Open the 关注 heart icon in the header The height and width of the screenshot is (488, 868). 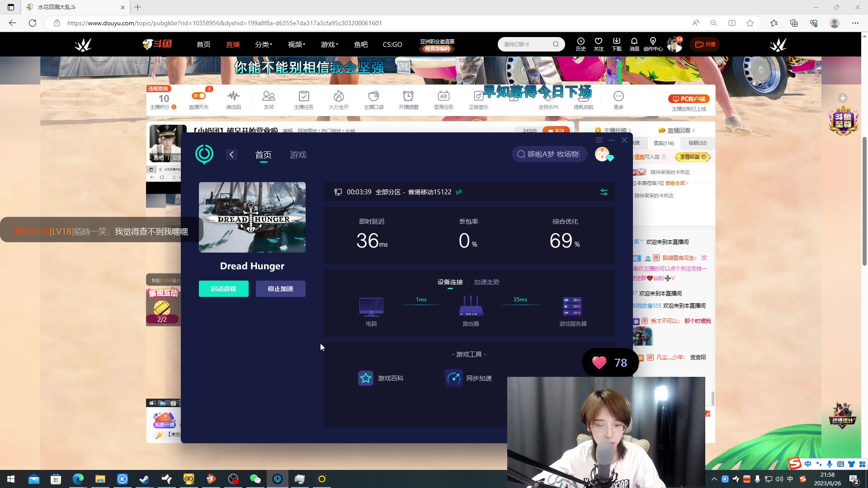tap(599, 44)
